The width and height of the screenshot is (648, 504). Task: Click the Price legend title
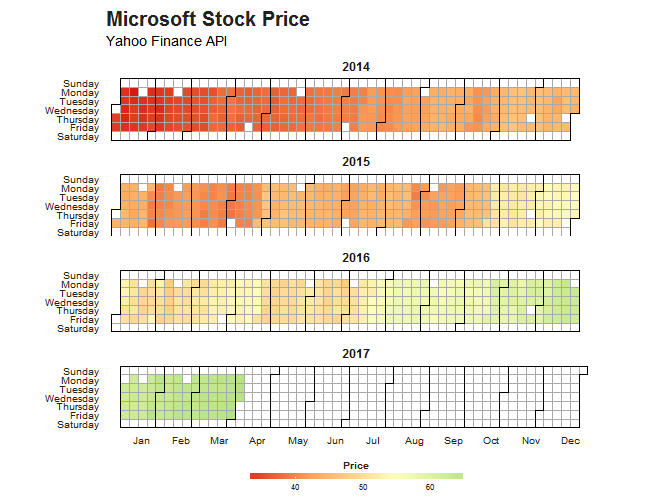[355, 466]
